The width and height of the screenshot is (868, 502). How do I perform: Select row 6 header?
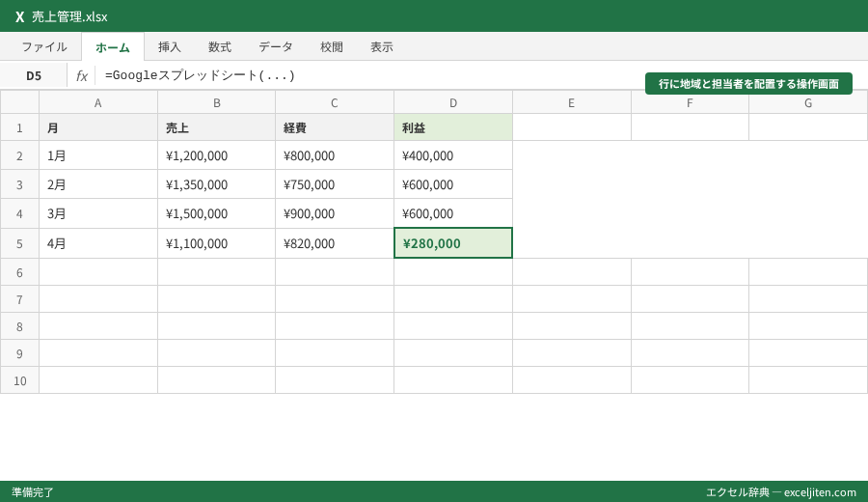pyautogui.click(x=19, y=272)
